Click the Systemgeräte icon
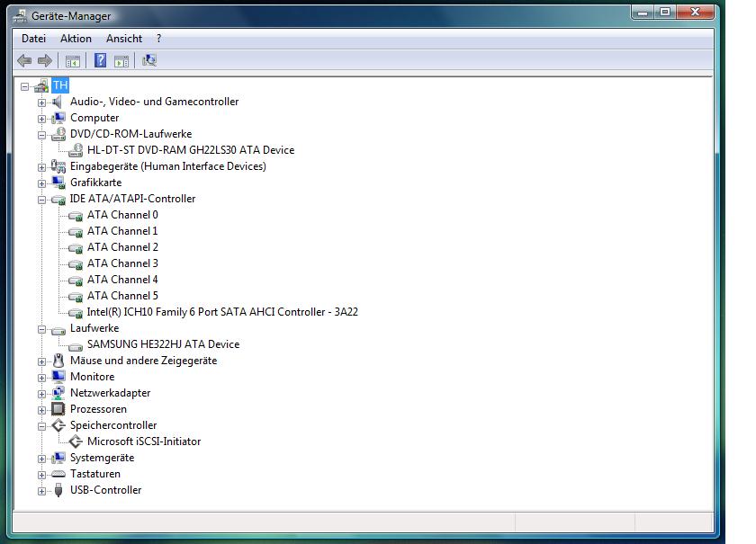The width and height of the screenshot is (756, 544). tap(58, 458)
